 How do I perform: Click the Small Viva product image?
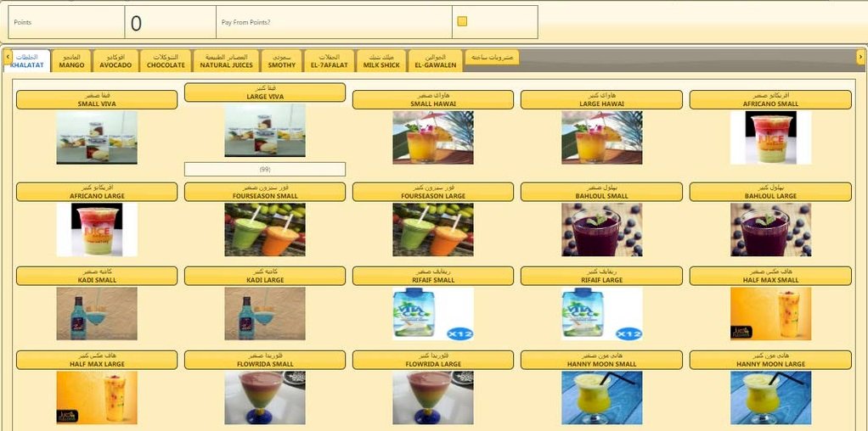point(97,137)
